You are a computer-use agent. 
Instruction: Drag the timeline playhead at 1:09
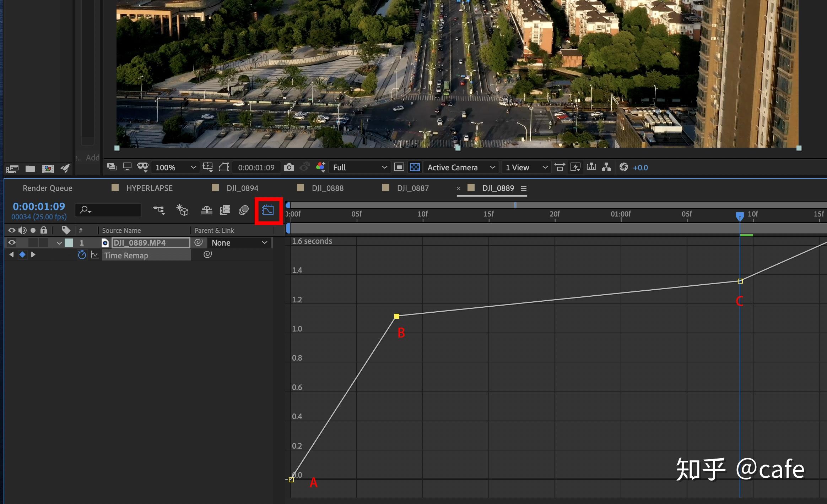coord(740,214)
